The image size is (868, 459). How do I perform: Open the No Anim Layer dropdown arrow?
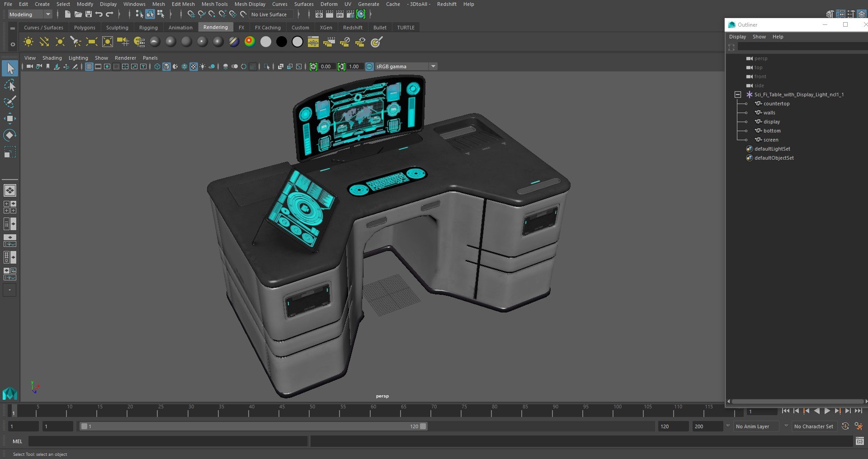coord(728,426)
